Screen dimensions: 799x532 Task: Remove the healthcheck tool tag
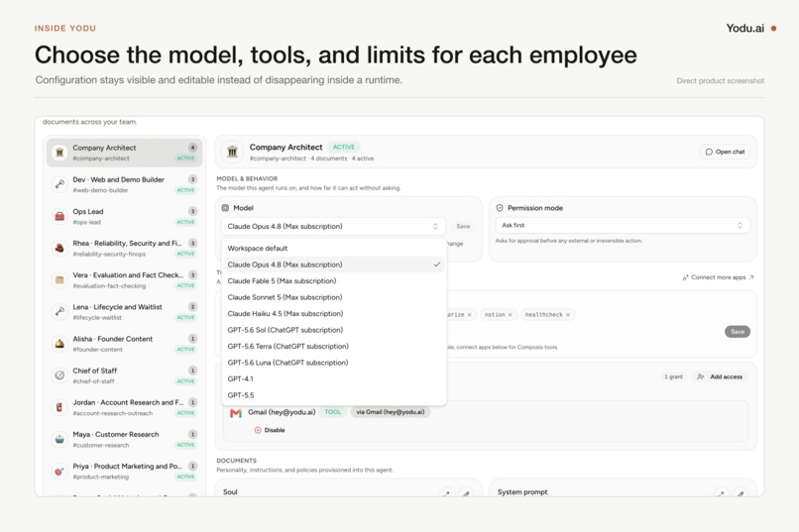click(568, 315)
